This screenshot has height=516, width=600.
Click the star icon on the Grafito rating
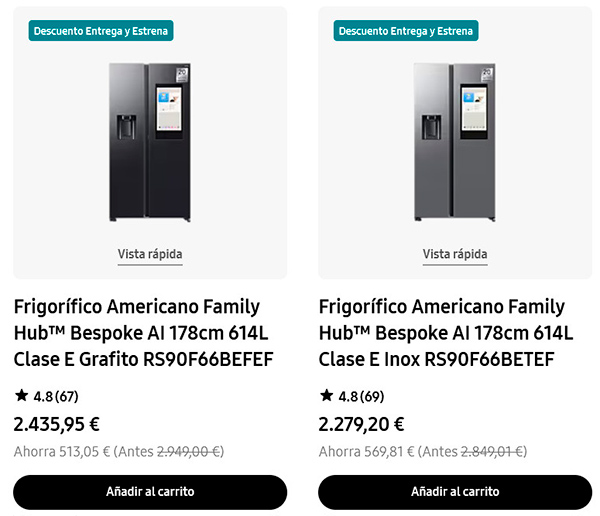[21, 396]
